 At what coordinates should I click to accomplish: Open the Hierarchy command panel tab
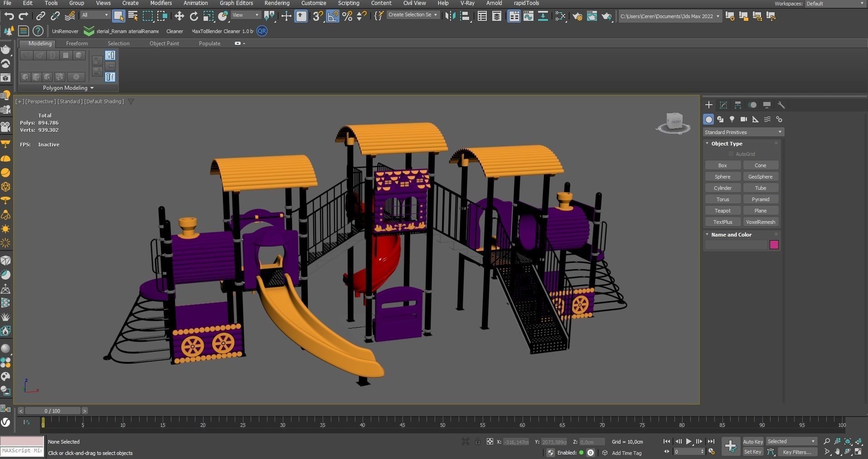pyautogui.click(x=738, y=105)
